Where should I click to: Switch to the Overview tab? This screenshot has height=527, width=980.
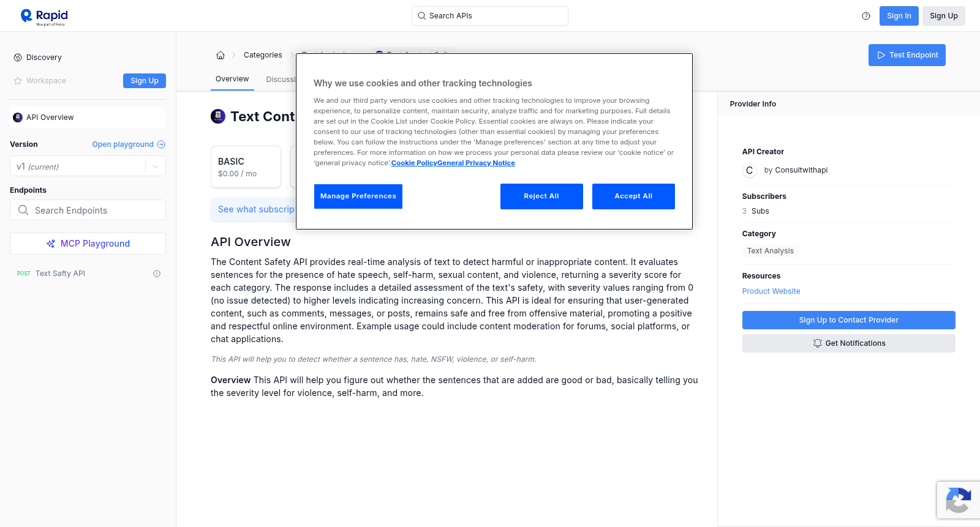(x=232, y=79)
